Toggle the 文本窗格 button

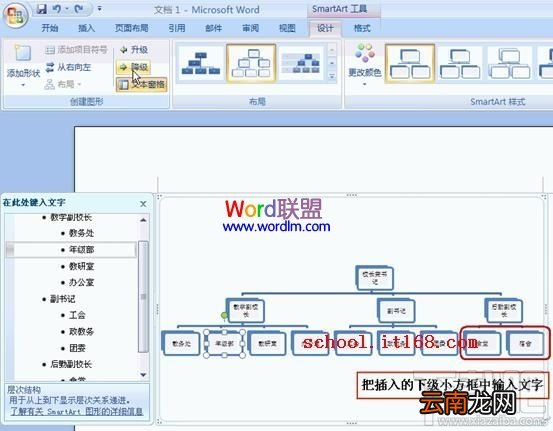[x=141, y=85]
